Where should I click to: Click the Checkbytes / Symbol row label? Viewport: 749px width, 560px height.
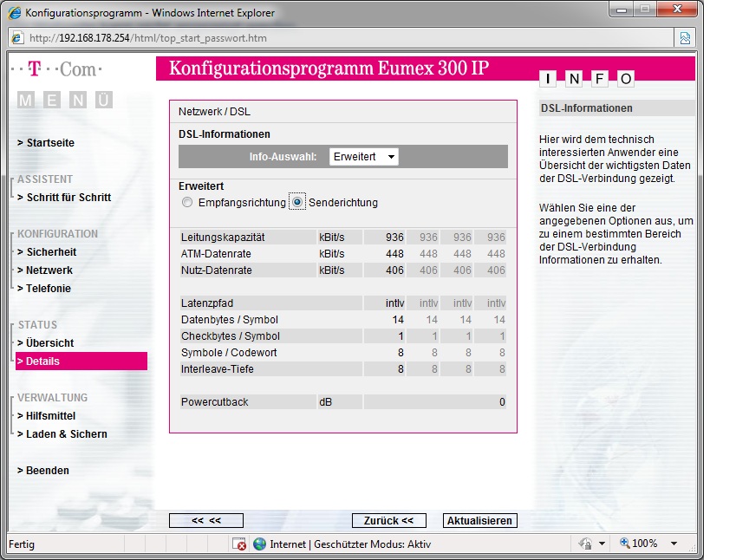[x=231, y=336]
